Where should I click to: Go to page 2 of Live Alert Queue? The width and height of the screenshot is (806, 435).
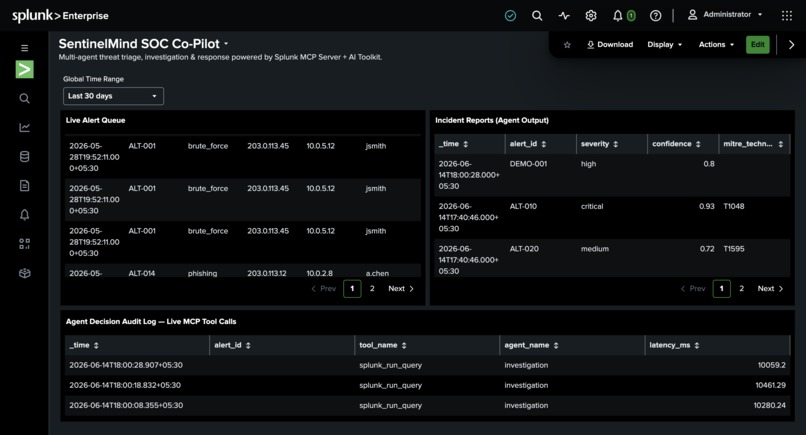372,288
